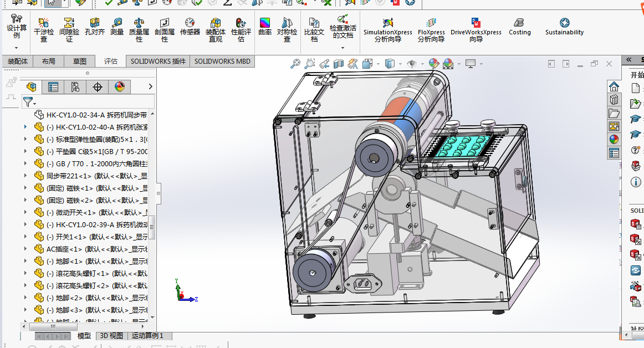Click feature tree horizontal scrollbar thumb

tap(53, 326)
